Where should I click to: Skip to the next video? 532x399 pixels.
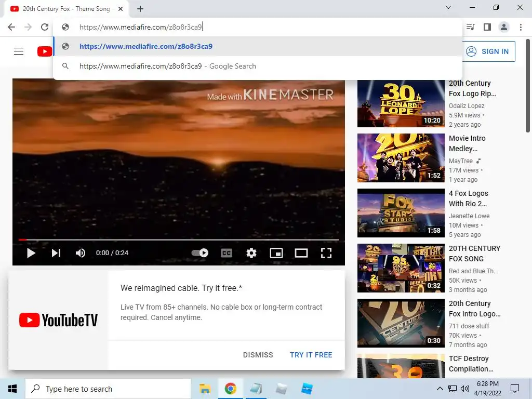point(56,253)
